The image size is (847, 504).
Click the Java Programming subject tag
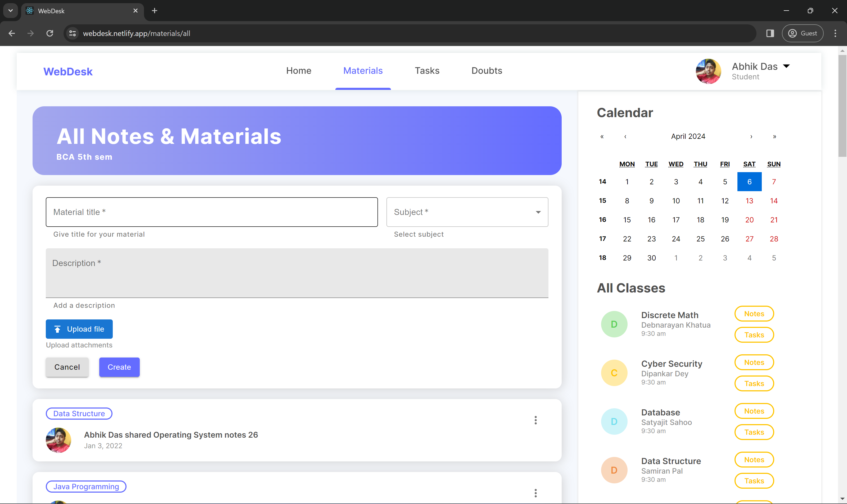[x=86, y=487]
